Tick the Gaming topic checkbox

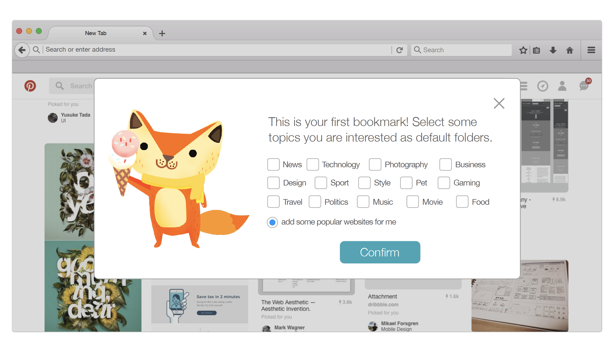coord(444,183)
